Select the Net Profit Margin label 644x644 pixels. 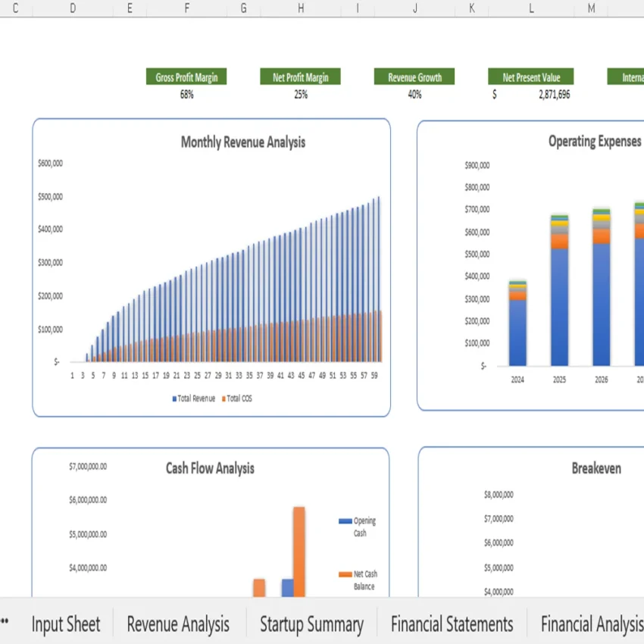pos(300,77)
